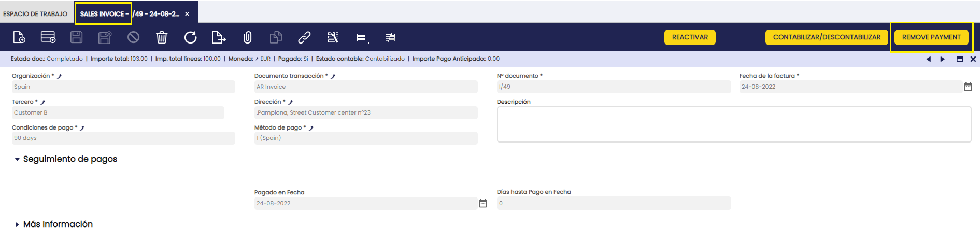
Task: Open Condiciones de pago link arrow
Action: 82,128
